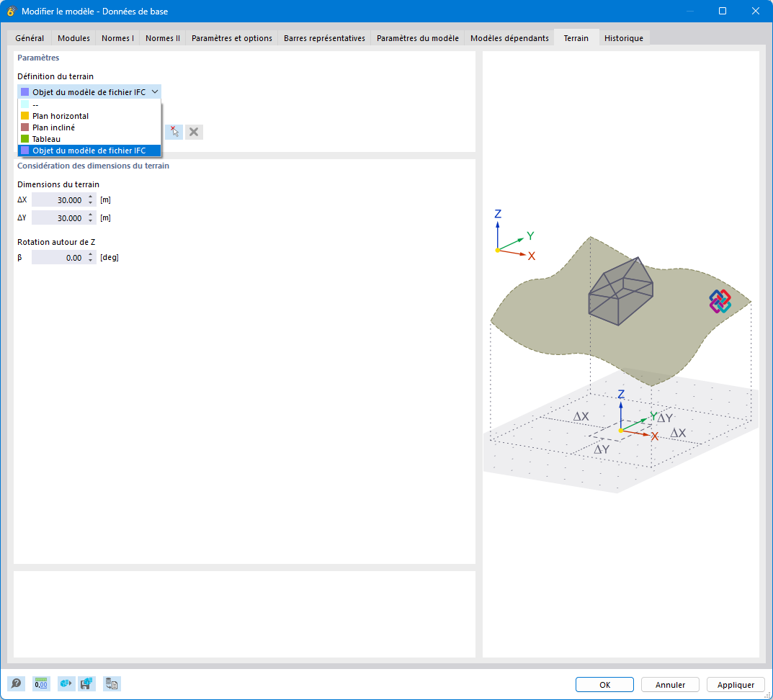The height and width of the screenshot is (700, 773).
Task: Open the Normes I tab
Action: [117, 38]
